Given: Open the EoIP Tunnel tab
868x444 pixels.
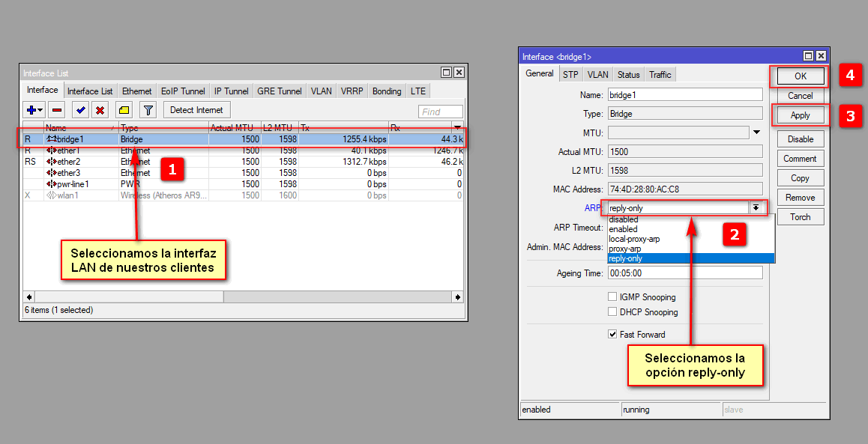Looking at the screenshot, I should (x=183, y=91).
